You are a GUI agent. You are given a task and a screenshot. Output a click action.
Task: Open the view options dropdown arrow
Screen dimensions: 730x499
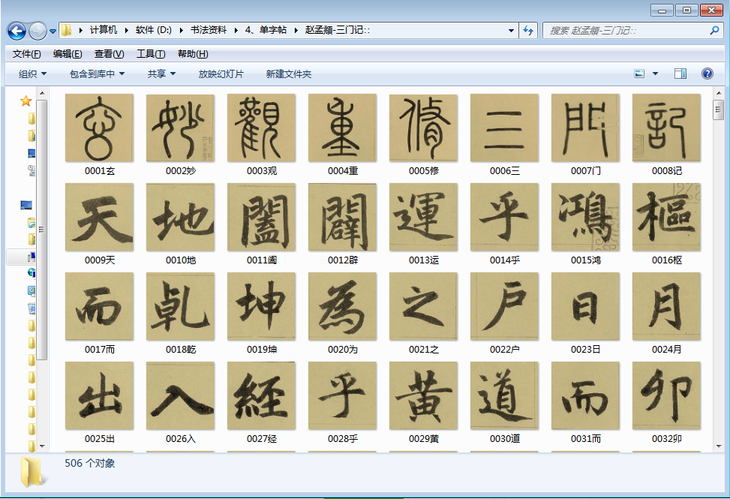click(656, 74)
